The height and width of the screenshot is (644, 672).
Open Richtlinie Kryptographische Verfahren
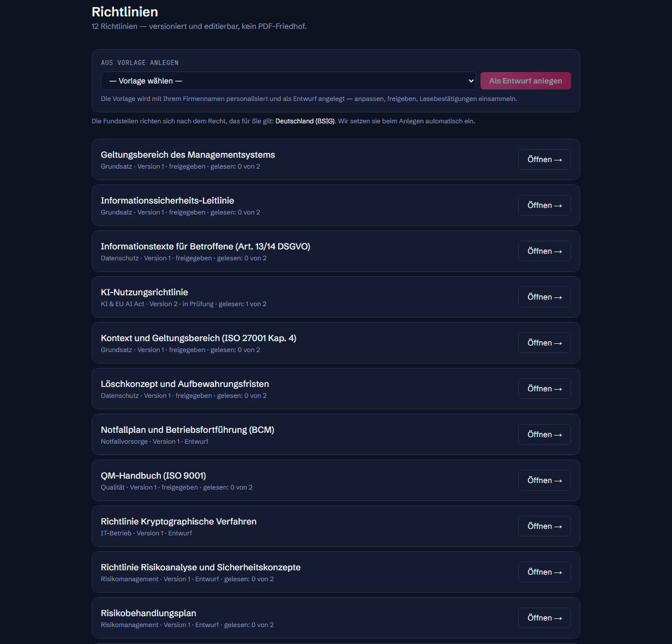(x=544, y=526)
